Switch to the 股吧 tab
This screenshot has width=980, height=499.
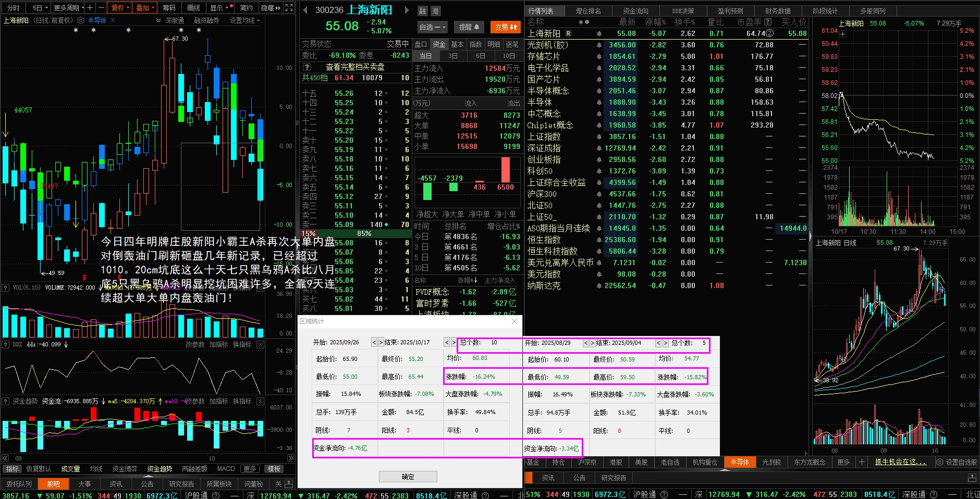coord(53,484)
